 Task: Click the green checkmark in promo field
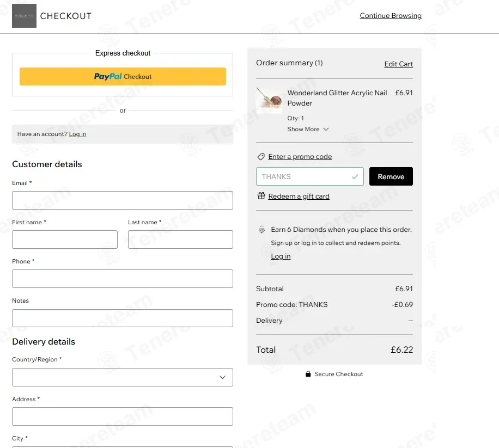pos(355,176)
